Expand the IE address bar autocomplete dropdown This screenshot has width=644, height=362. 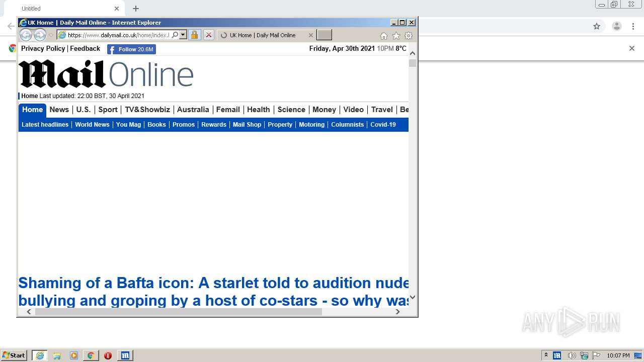(183, 35)
